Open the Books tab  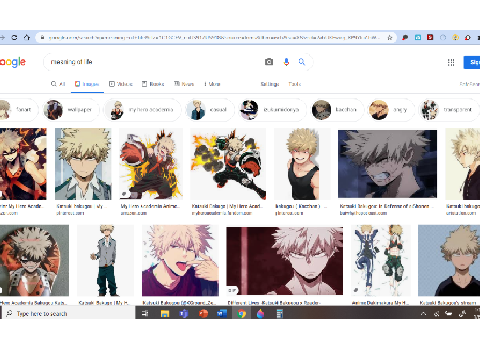pos(153,84)
